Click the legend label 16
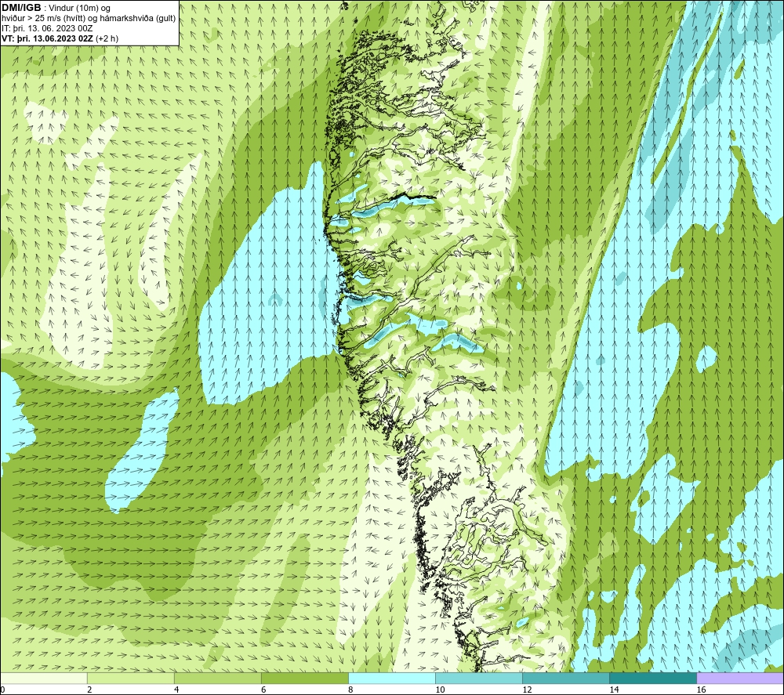784x695 pixels. click(701, 690)
